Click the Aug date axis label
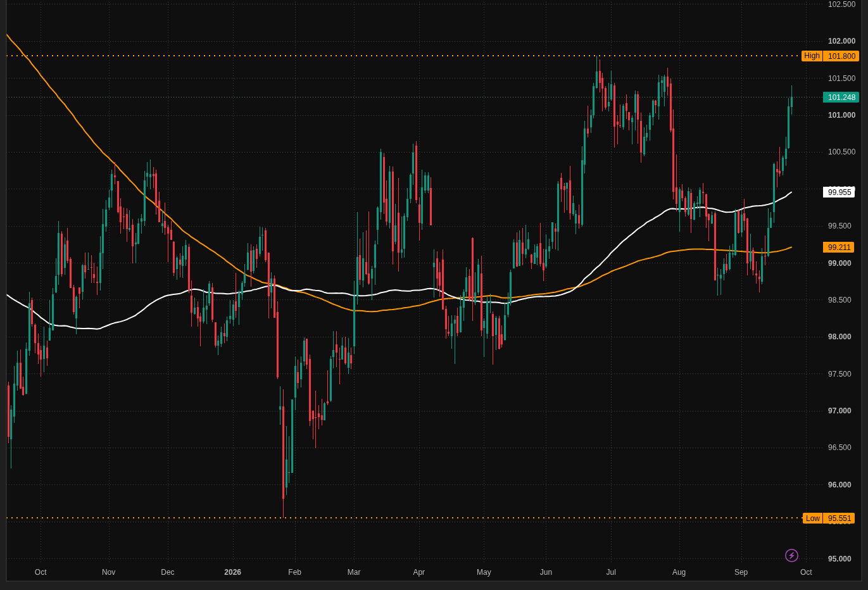 (x=679, y=572)
